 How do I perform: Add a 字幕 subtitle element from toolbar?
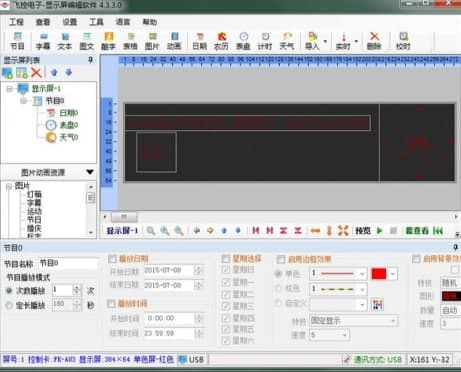click(x=43, y=41)
